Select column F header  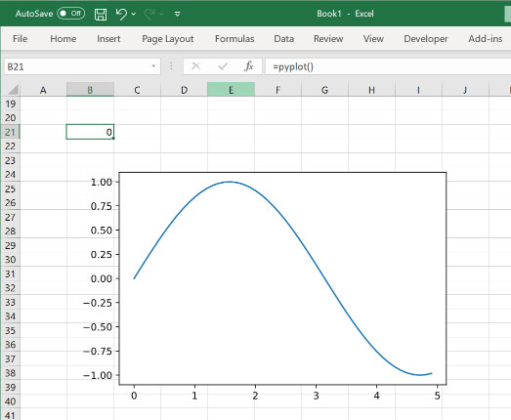click(x=277, y=90)
